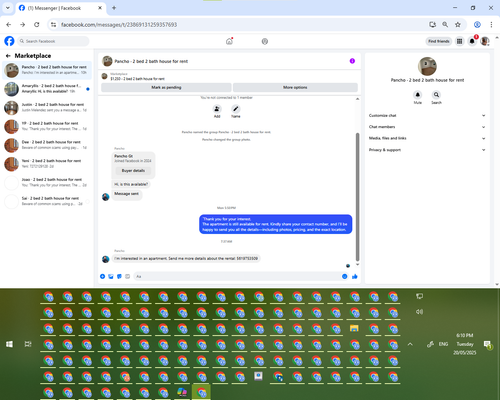The height and width of the screenshot is (400, 500).
Task: Open the Groups icon in top navigation
Action: 265,41
